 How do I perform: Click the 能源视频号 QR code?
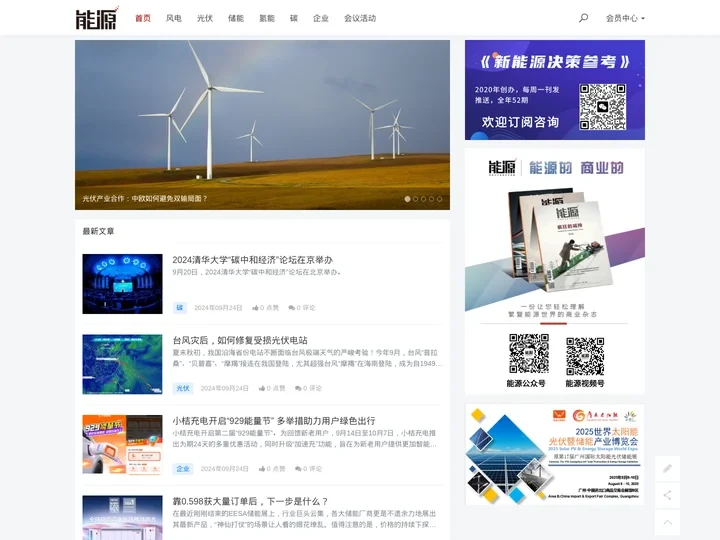[x=585, y=356]
